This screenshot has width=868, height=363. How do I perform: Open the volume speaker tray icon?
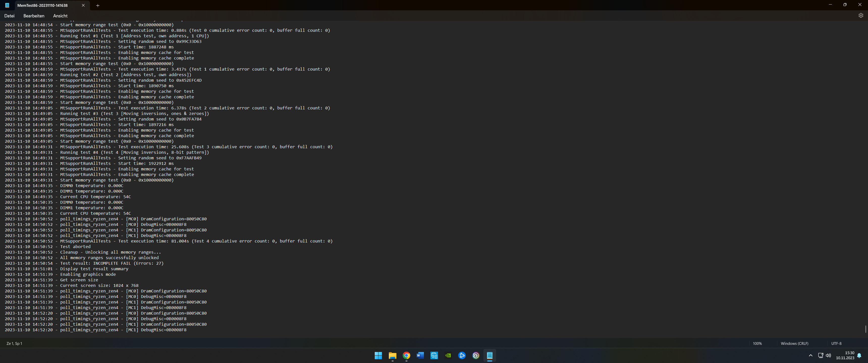[x=828, y=355]
